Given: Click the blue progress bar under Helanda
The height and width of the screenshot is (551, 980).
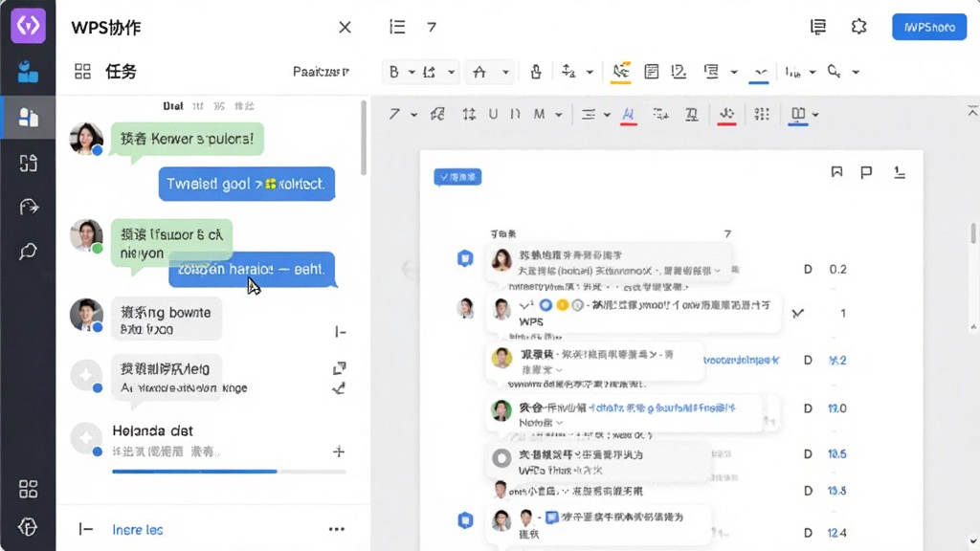Looking at the screenshot, I should 194,472.
